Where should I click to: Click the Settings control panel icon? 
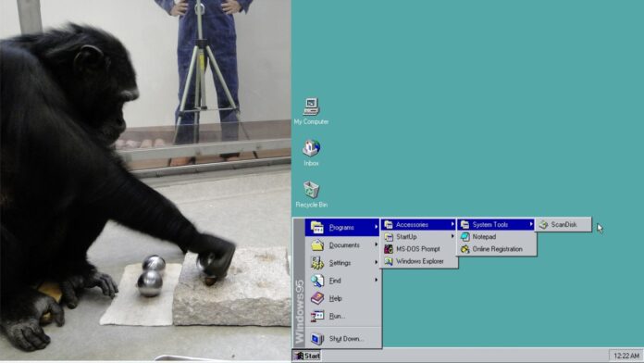coord(317,262)
